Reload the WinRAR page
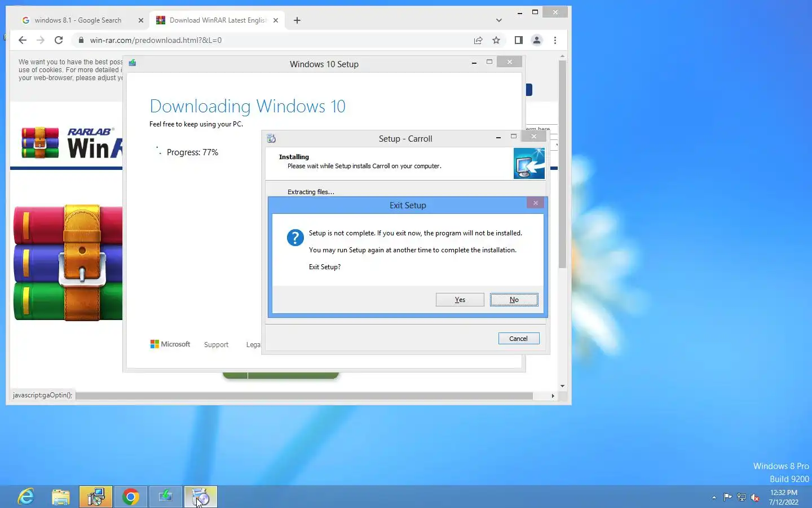The height and width of the screenshot is (508, 812). (x=59, y=40)
